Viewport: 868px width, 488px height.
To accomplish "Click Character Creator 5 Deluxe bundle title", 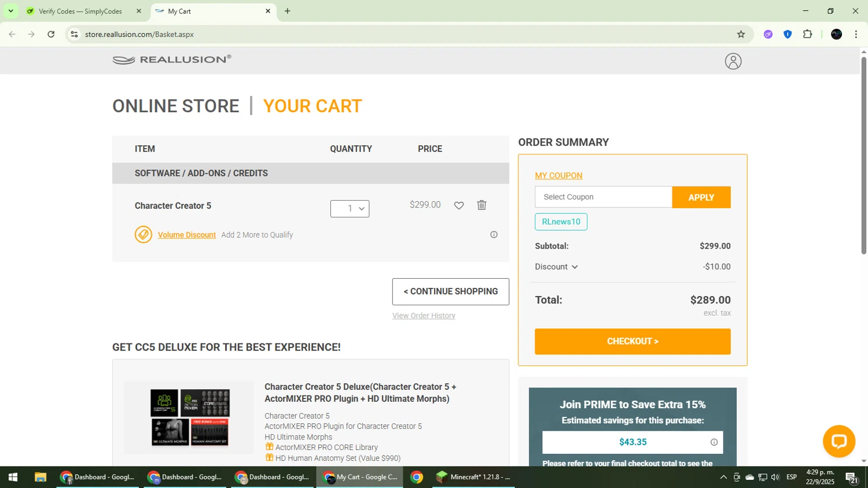I will tap(361, 393).
